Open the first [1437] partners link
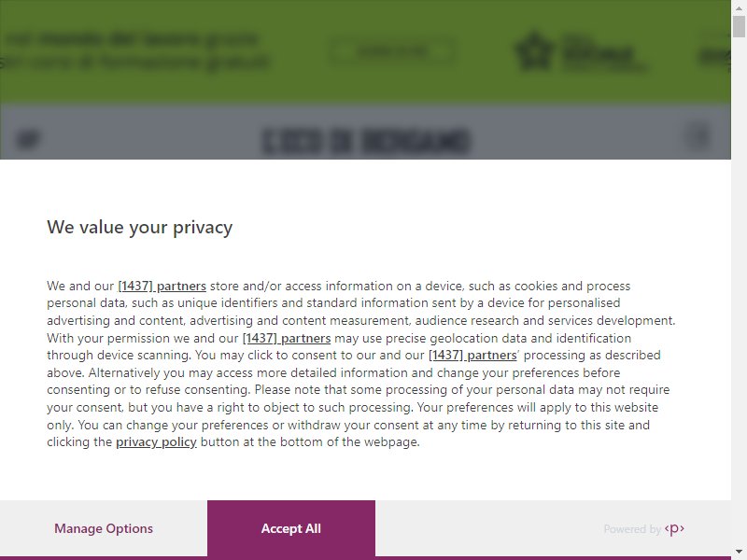The width and height of the screenshot is (747, 560). [162, 286]
